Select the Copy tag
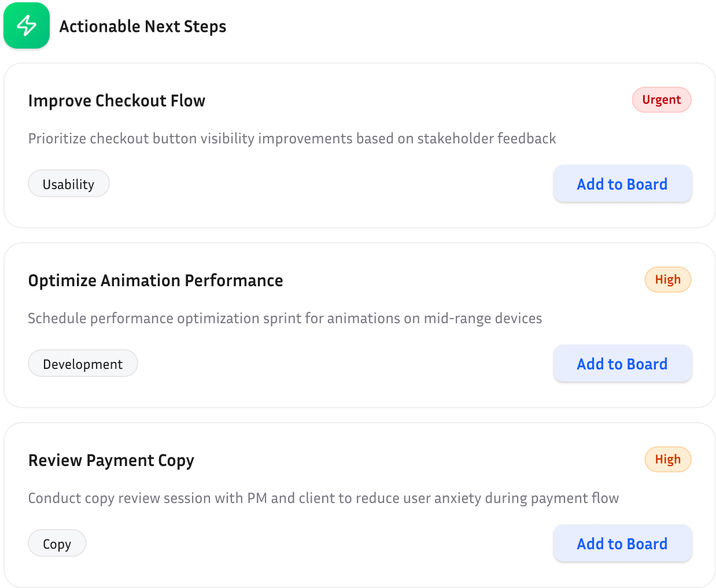 pyautogui.click(x=57, y=543)
